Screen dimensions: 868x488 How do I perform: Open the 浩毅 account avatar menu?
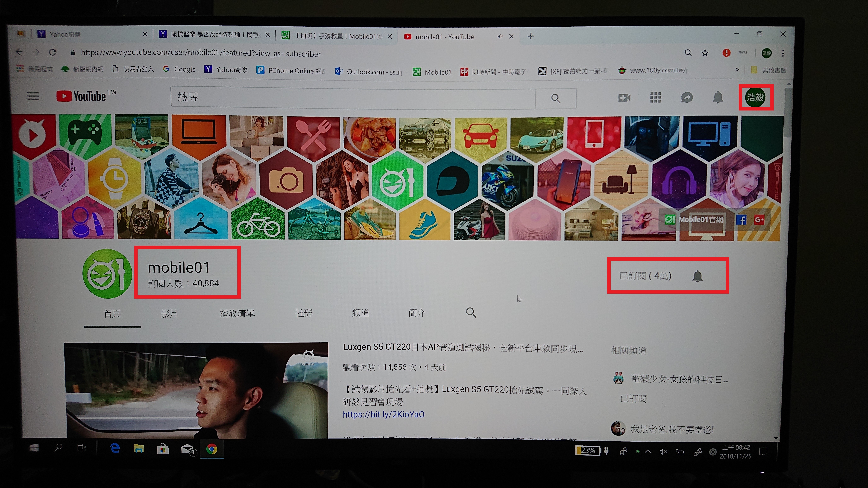(x=755, y=97)
